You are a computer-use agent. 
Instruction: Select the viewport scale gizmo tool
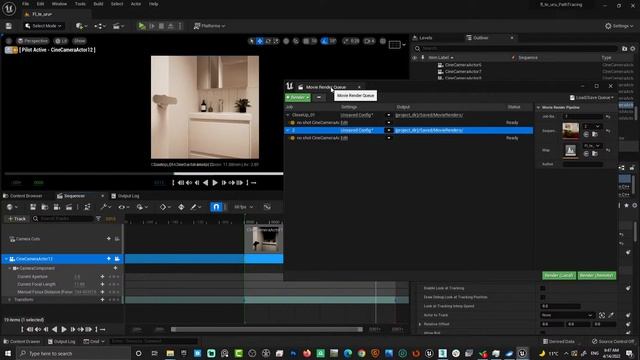click(x=276, y=41)
